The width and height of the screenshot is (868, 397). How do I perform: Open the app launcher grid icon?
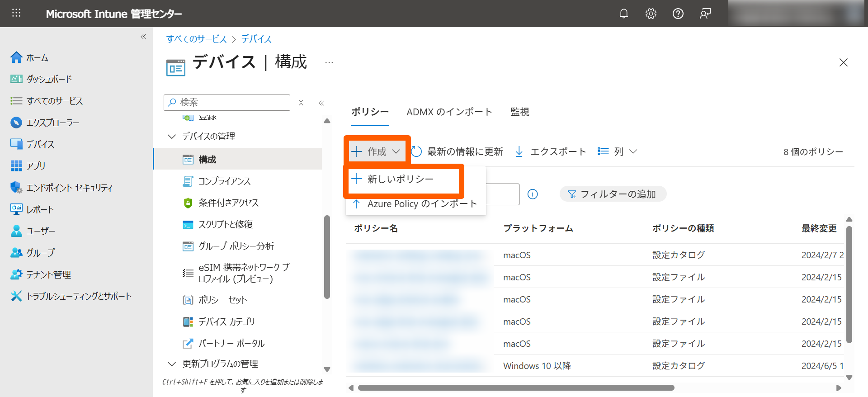pos(16,13)
